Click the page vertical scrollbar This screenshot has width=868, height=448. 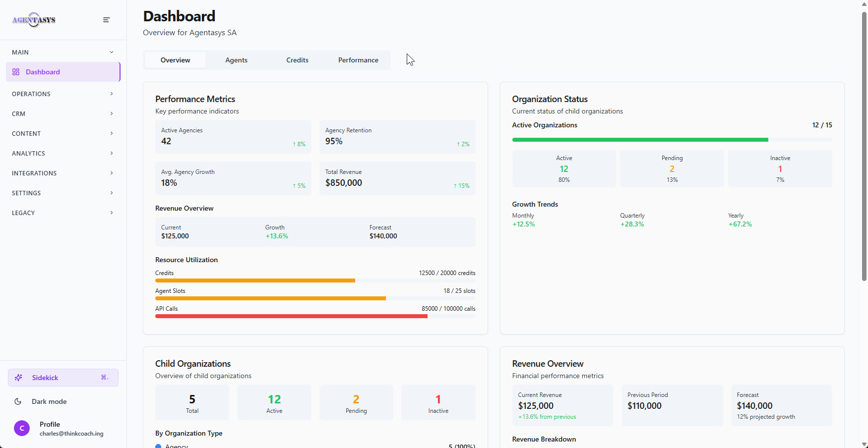(864, 149)
